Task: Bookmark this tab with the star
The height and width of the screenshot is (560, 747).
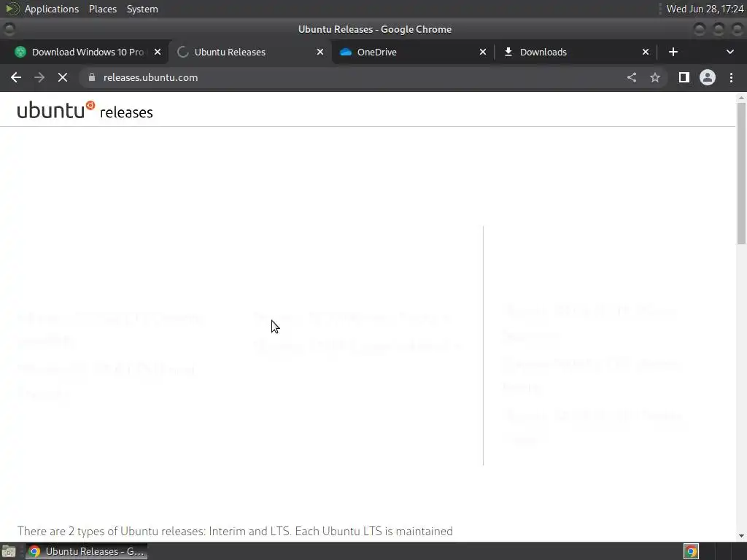Action: tap(655, 77)
